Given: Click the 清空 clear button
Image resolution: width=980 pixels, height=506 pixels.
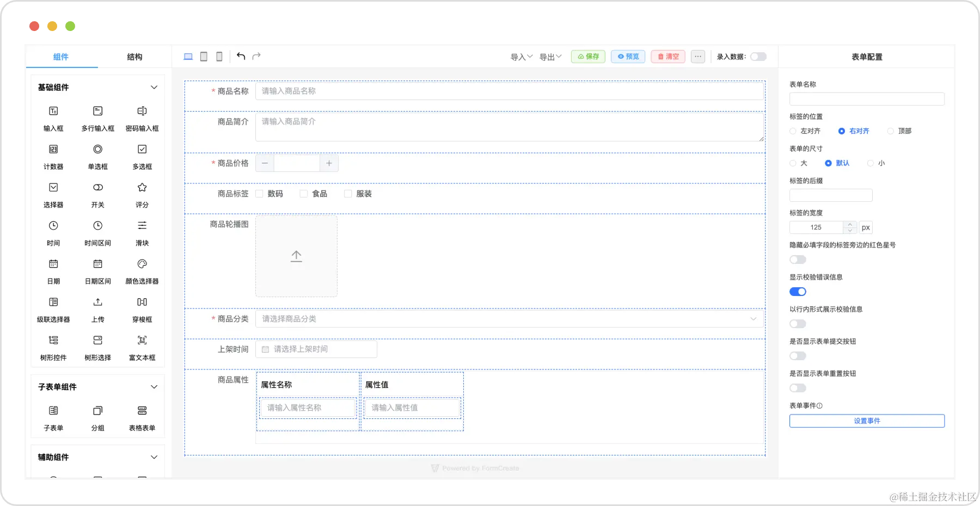Looking at the screenshot, I should 668,57.
